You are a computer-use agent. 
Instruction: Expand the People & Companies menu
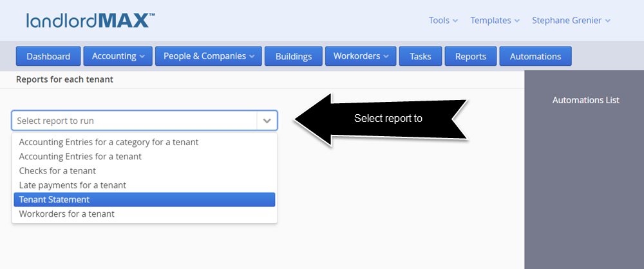pos(208,56)
